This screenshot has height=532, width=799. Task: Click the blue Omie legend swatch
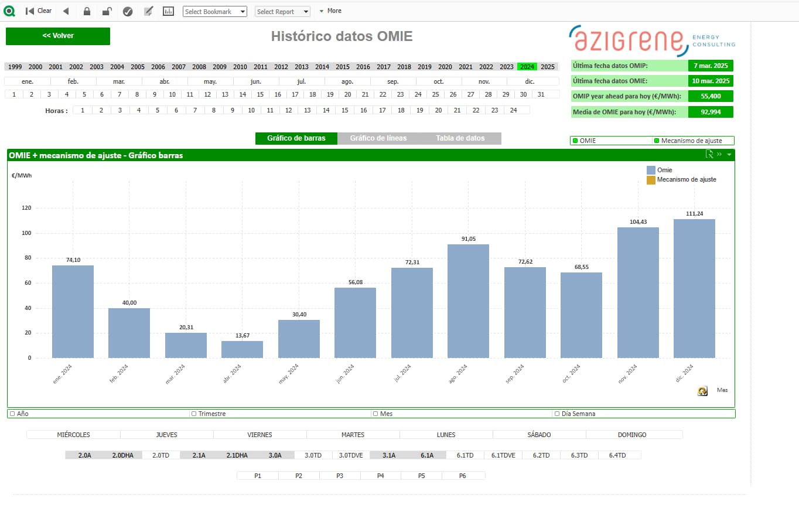coord(651,170)
